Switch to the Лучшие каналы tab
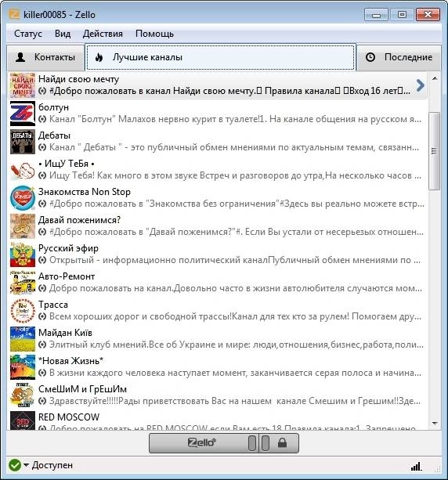 [x=221, y=57]
